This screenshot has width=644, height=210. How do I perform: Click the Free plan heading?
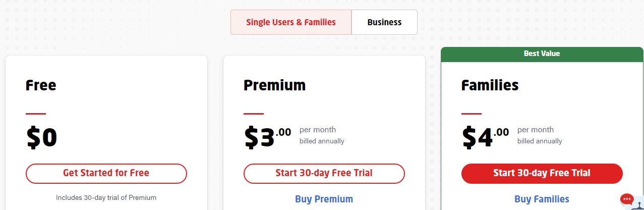click(41, 85)
